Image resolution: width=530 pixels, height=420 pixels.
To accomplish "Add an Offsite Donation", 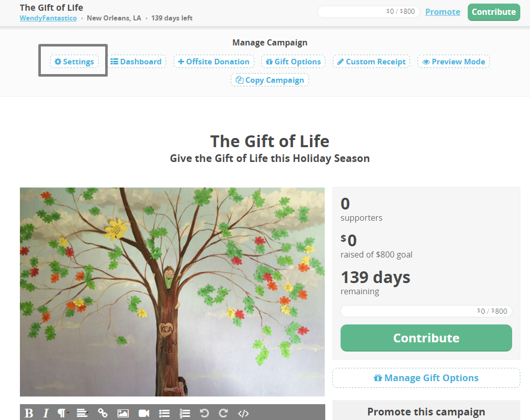I will tap(213, 62).
